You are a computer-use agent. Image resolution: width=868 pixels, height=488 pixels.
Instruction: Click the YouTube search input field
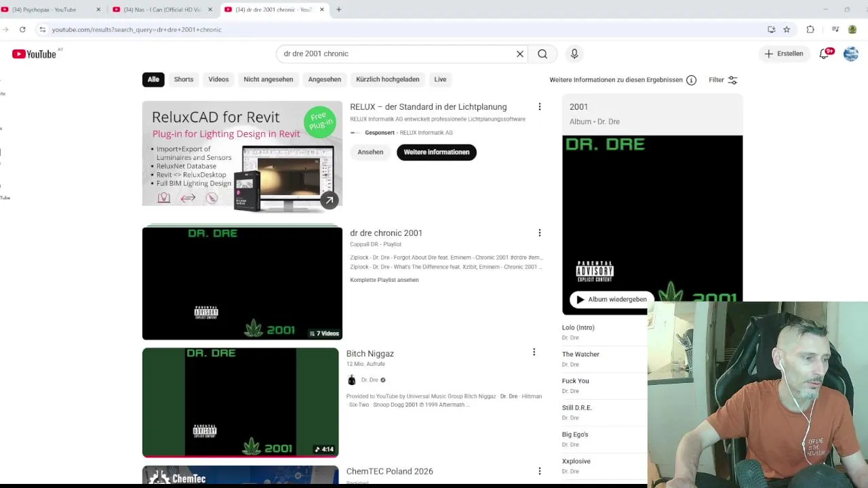397,54
